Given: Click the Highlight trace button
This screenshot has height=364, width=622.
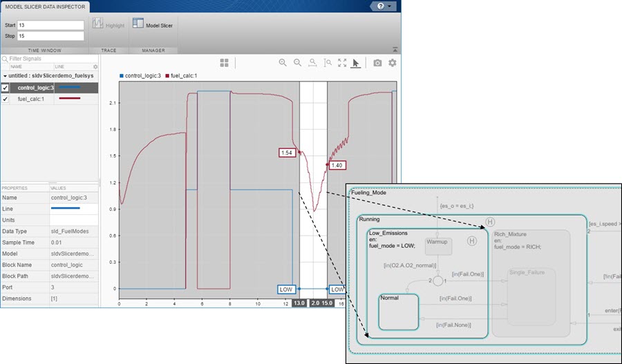Looking at the screenshot, I should (x=109, y=25).
